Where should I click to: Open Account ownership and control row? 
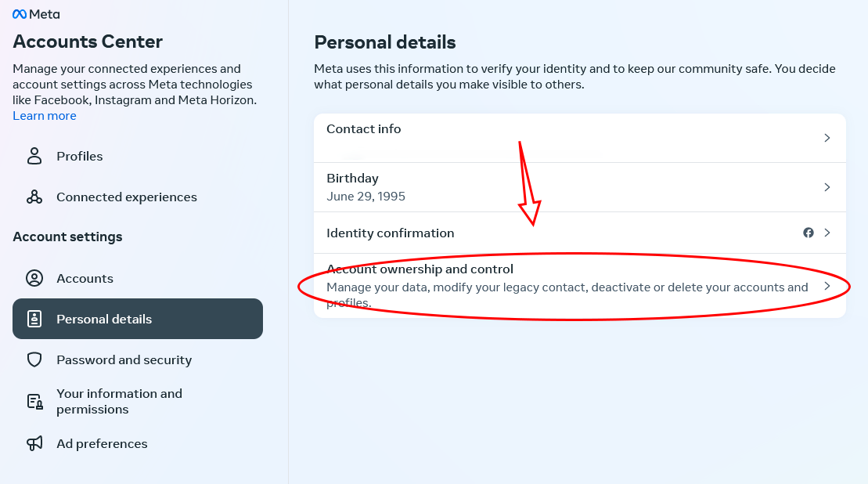(548, 286)
